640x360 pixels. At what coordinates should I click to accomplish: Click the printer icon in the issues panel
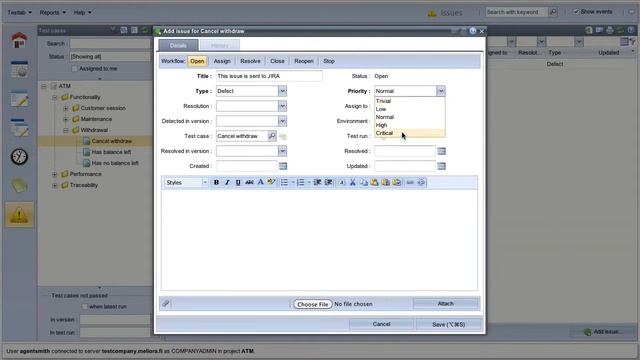pos(610,30)
